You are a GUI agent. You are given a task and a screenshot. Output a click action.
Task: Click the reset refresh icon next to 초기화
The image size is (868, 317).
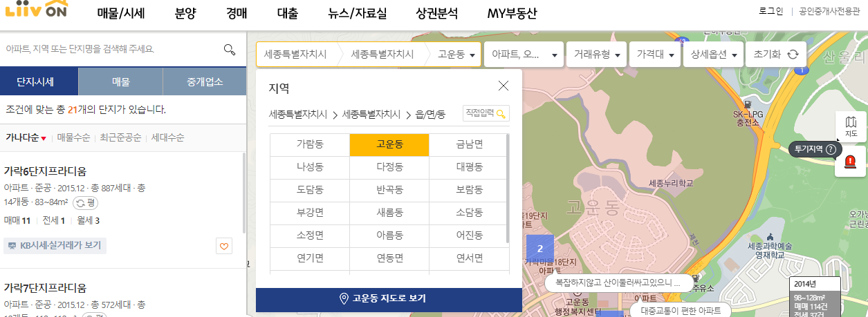793,55
